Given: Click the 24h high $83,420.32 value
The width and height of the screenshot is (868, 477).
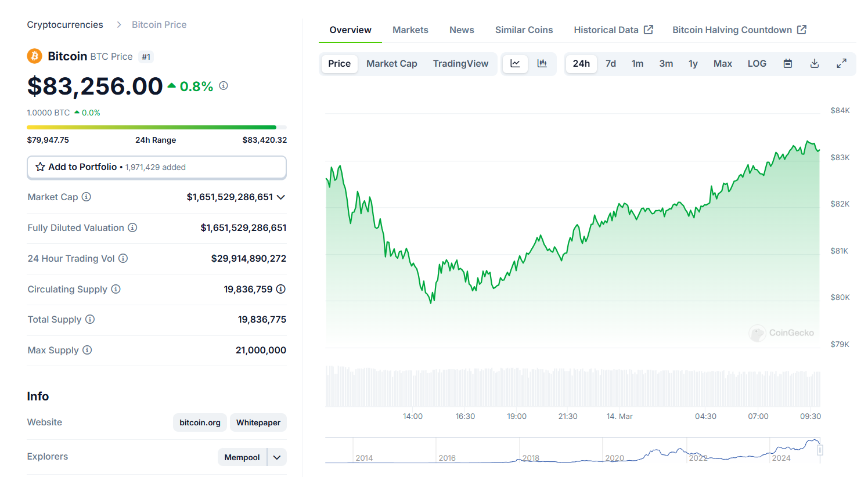Looking at the screenshot, I should click(x=265, y=140).
